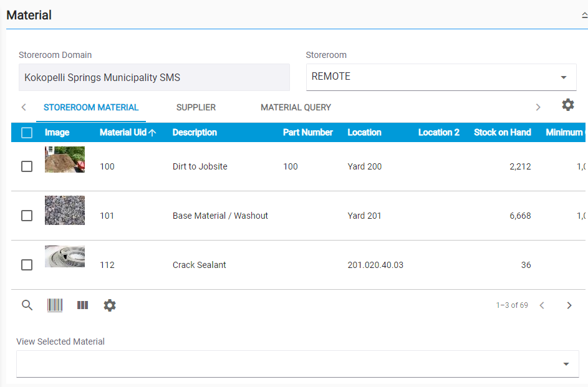This screenshot has height=387, width=588.
Task: Check the Dirt to Jobsite row checkbox
Action: tap(27, 166)
